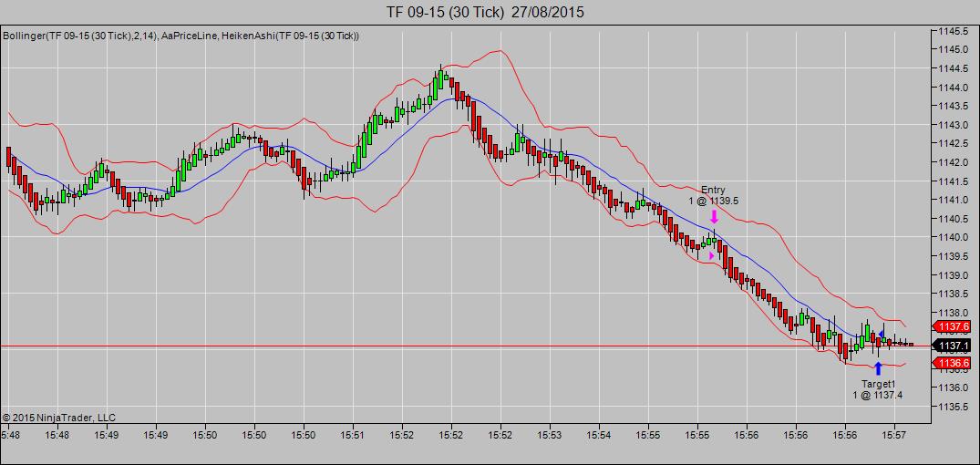980x465 pixels.
Task: Select the black 1137.1 current price marker
Action: pos(951,346)
